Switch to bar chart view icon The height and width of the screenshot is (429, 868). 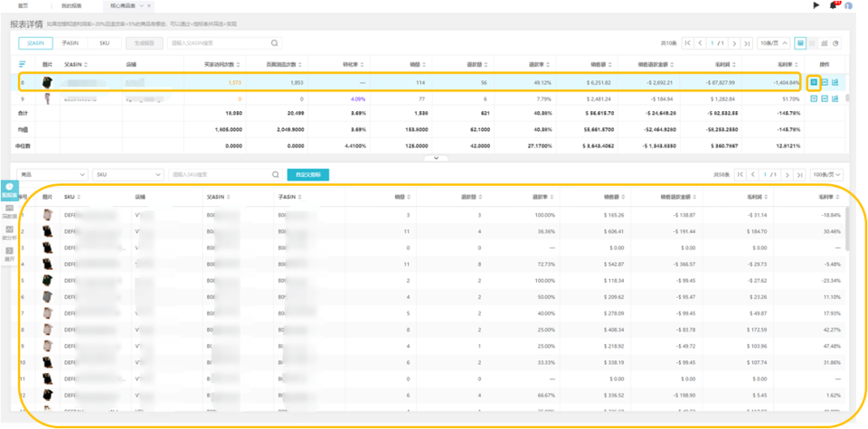point(824,42)
